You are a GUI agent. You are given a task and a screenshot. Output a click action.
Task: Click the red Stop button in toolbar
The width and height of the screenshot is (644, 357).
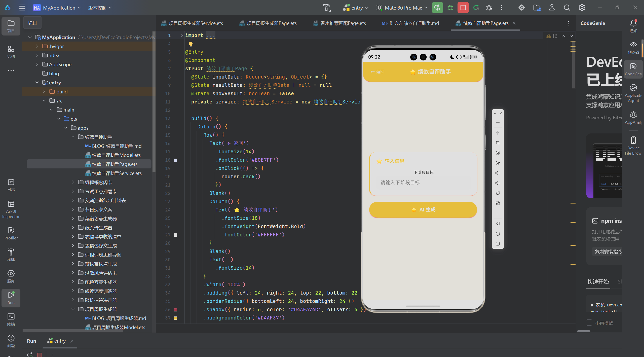point(463,8)
